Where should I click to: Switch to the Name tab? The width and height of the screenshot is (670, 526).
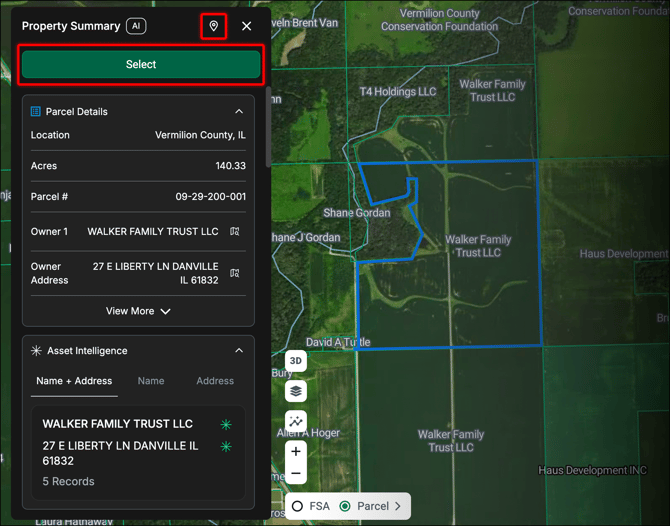pos(151,381)
